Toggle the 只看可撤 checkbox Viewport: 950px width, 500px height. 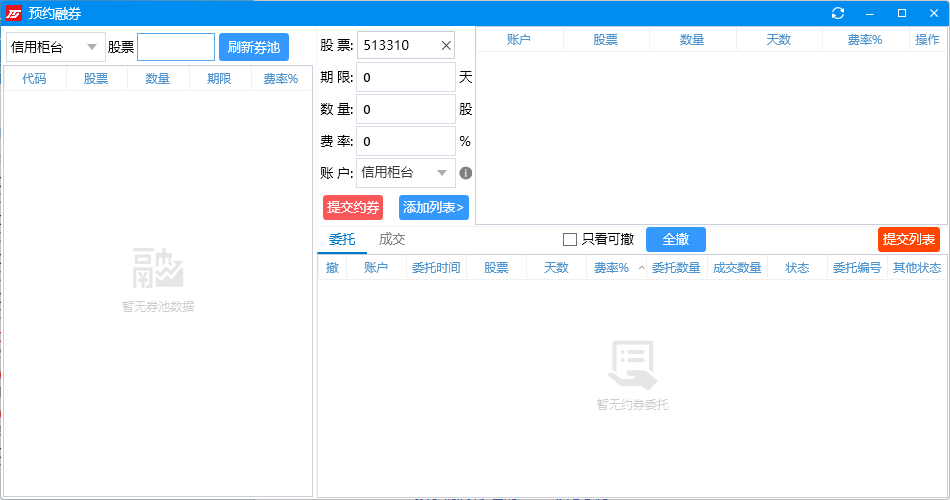(570, 239)
